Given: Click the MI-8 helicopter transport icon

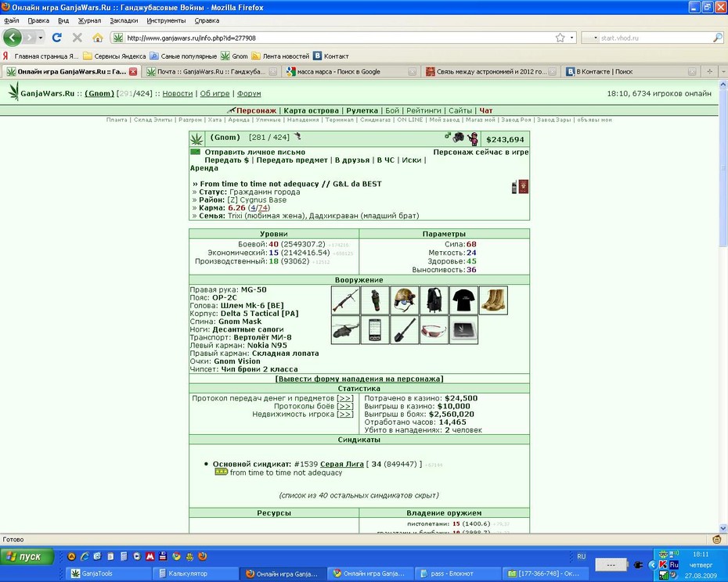Looking at the screenshot, I should (x=345, y=330).
